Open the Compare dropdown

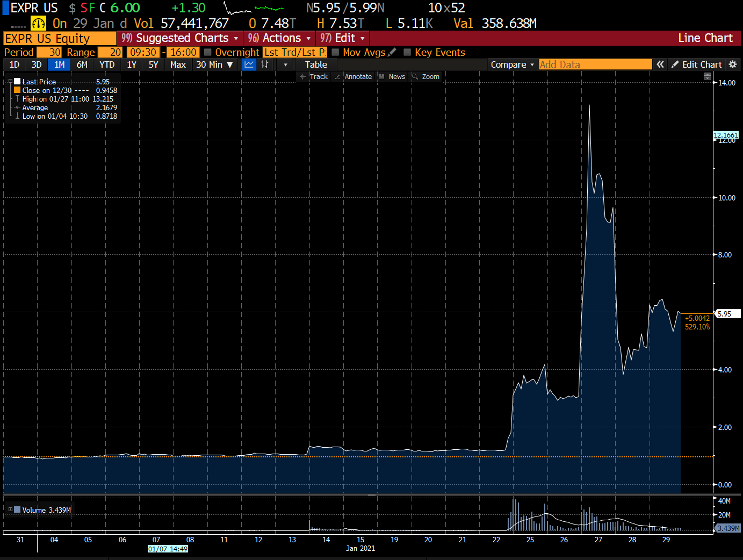pyautogui.click(x=512, y=64)
